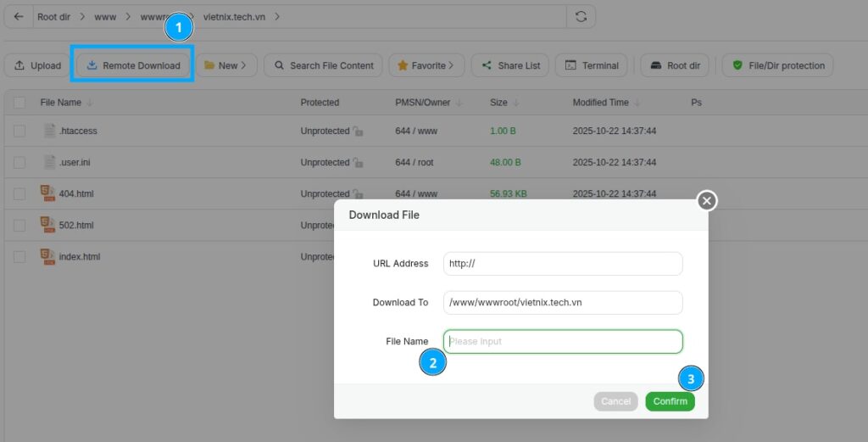Cancel the Download File dialog

(615, 401)
